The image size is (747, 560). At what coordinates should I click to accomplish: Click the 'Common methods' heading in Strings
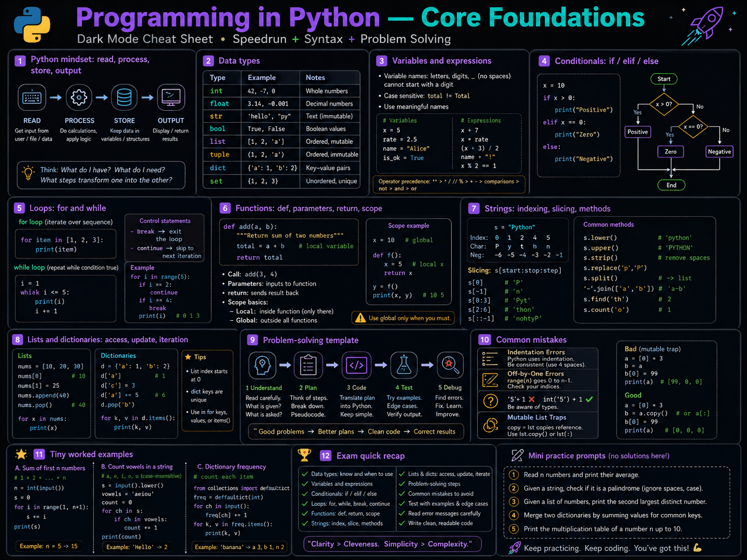[609, 224]
